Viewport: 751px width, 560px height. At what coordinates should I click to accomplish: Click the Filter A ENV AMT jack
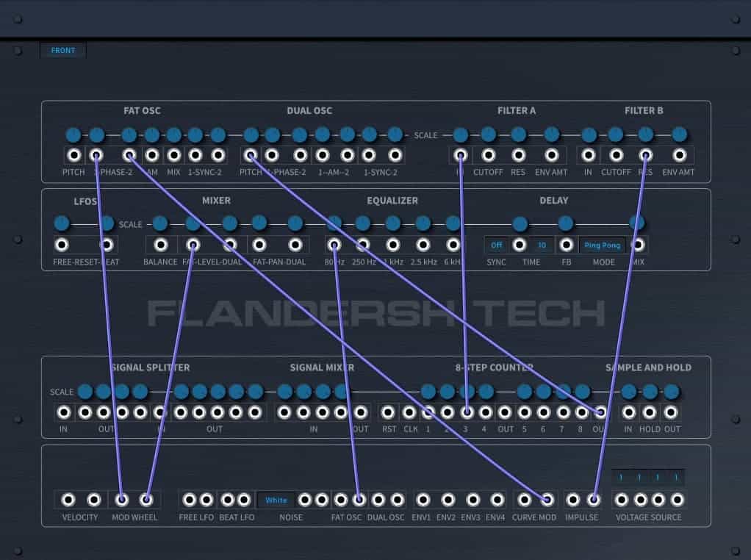(552, 155)
